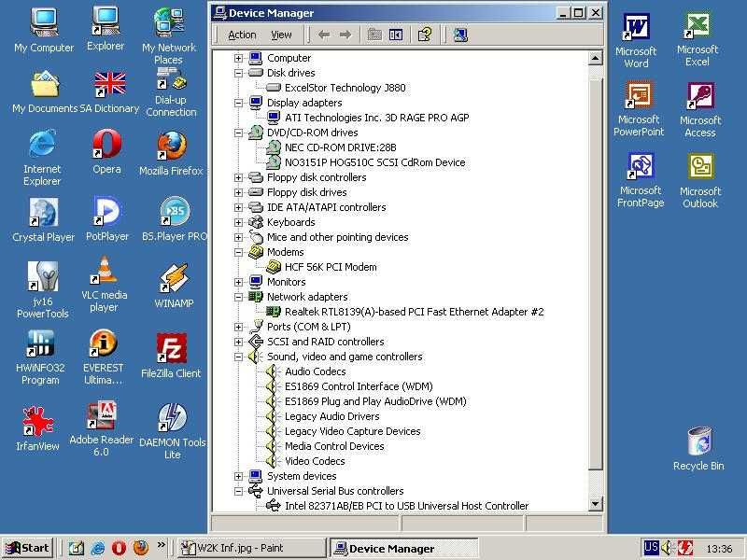This screenshot has width=747, height=560.
Task: Expand the Computer node
Action: tap(238, 58)
